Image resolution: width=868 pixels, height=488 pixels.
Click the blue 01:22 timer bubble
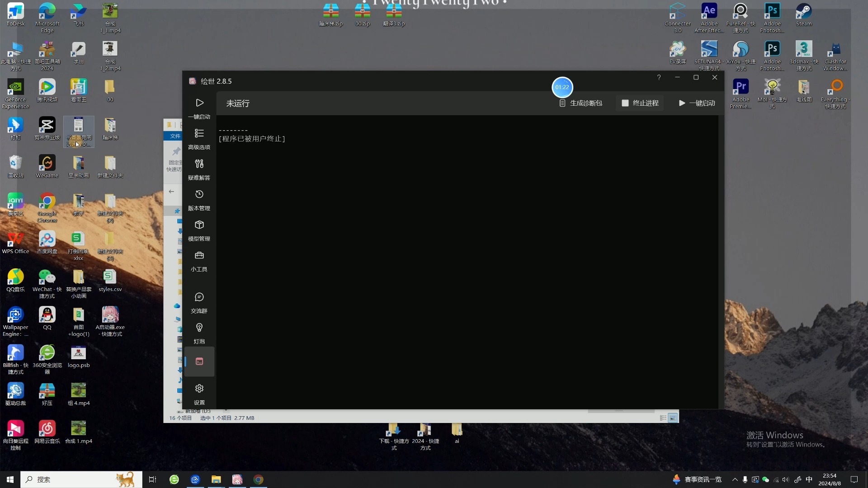point(562,87)
